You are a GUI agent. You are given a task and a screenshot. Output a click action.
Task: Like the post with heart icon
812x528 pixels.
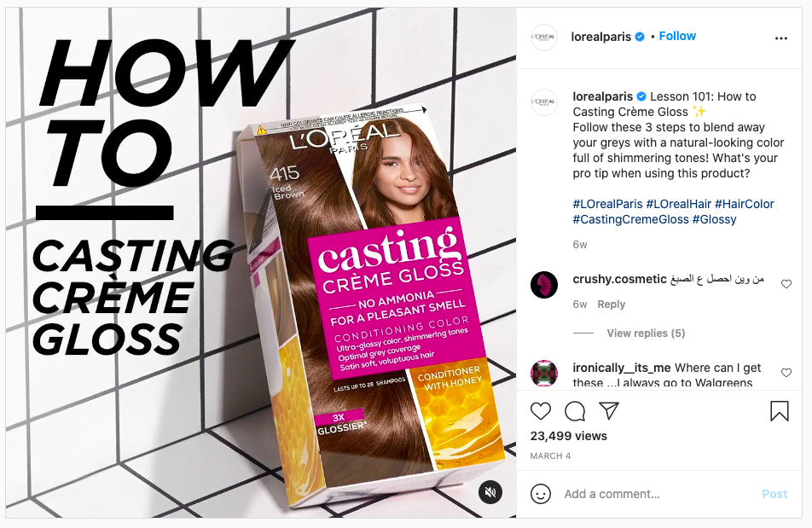[541, 411]
